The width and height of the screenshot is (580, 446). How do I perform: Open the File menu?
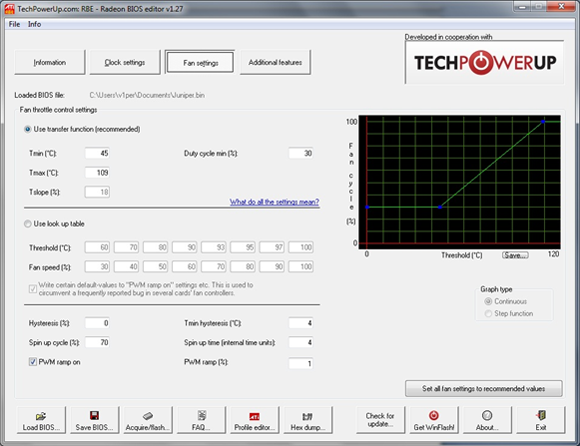click(x=14, y=24)
